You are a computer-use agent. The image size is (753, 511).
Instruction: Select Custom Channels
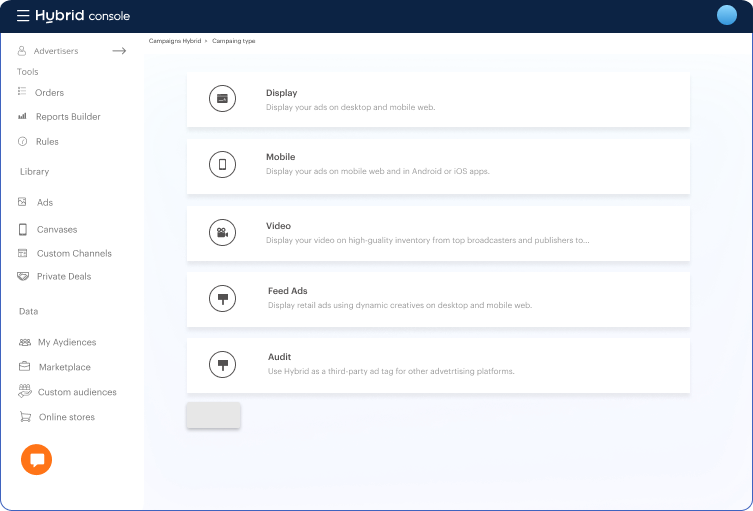coord(74,254)
